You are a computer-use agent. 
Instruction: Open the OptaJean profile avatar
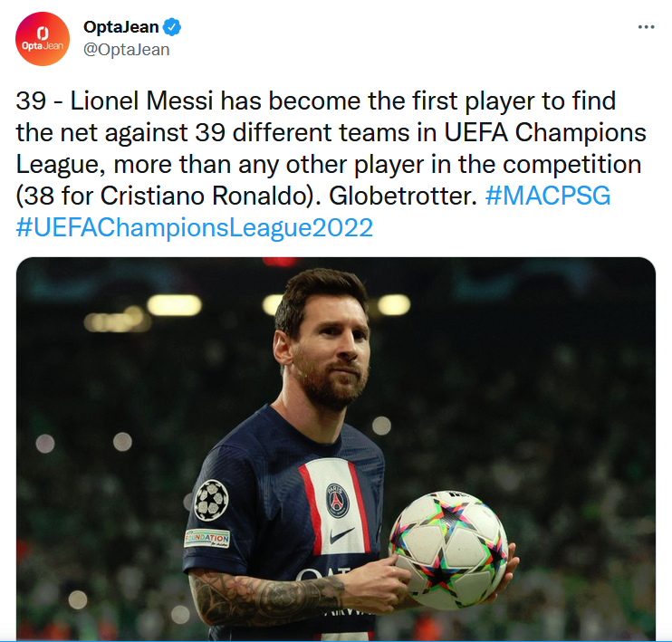[42, 39]
